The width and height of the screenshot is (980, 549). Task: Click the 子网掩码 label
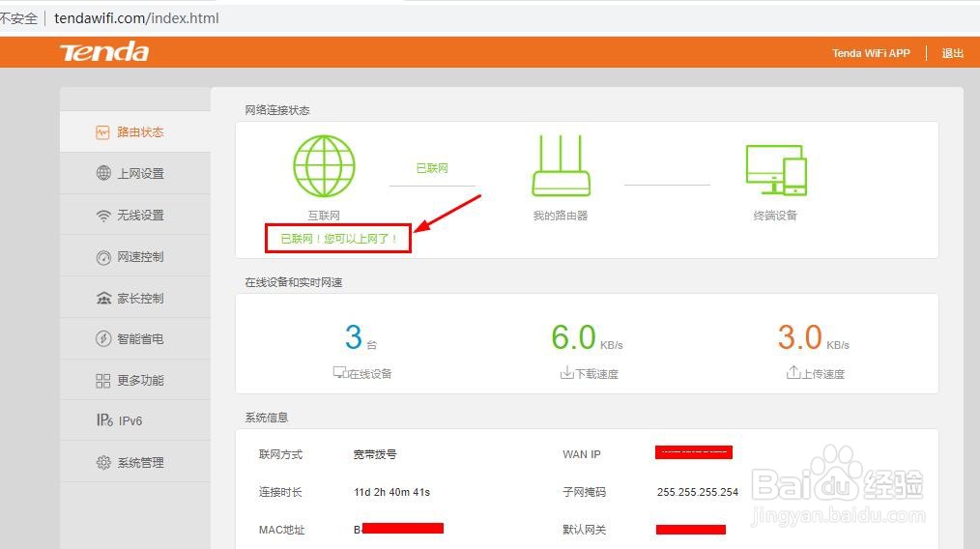click(x=585, y=492)
